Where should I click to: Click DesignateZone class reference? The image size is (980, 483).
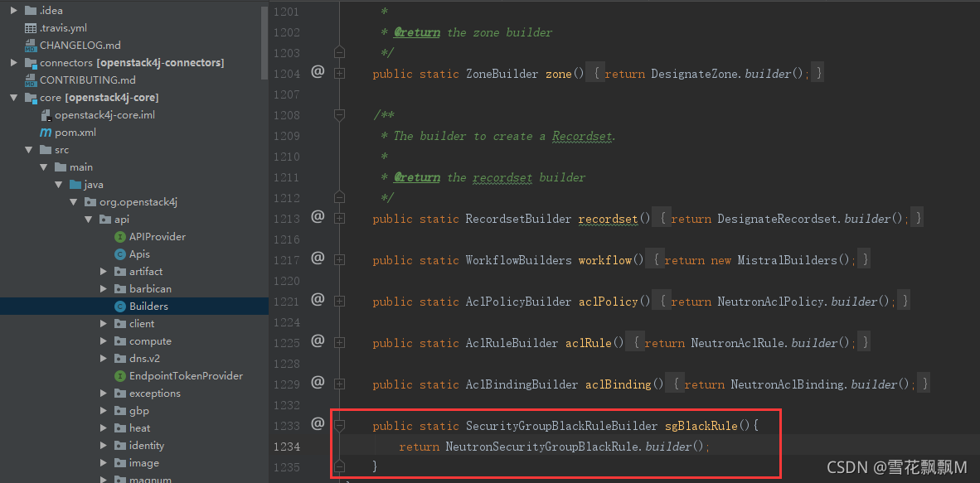click(x=695, y=74)
